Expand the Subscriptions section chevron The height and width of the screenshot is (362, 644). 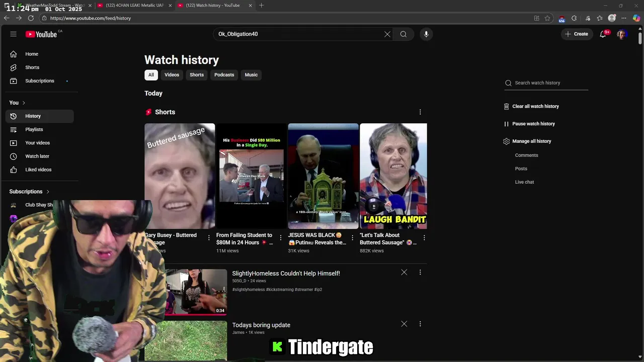tap(48, 192)
